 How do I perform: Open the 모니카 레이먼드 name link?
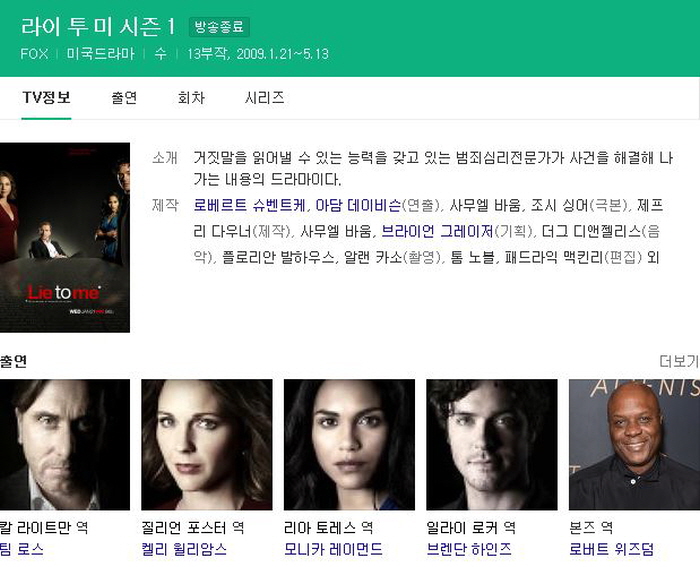[x=333, y=549]
